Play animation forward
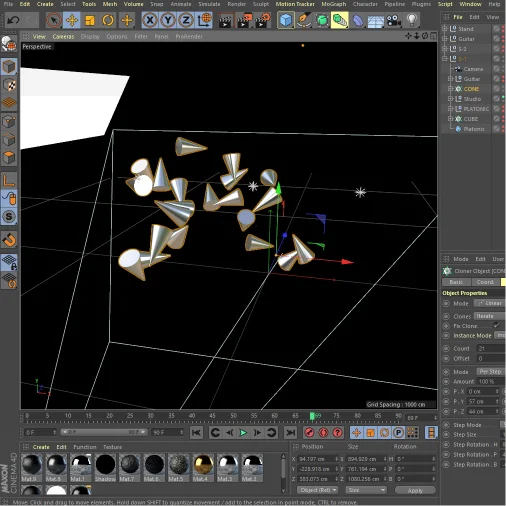506x506 pixels. [244, 433]
